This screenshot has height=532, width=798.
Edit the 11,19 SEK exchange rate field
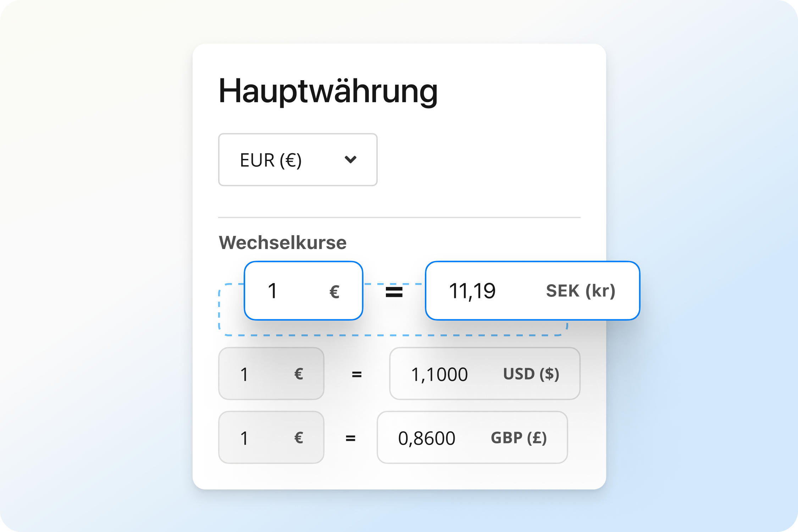533,291
